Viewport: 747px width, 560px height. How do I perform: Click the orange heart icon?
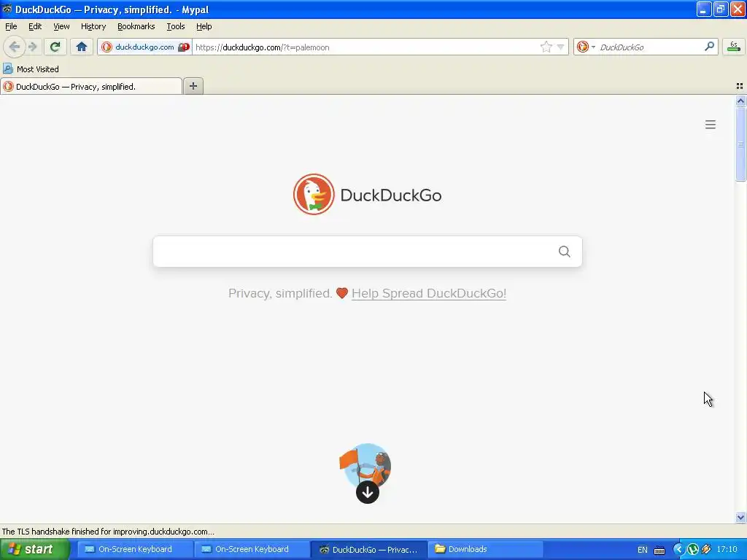click(x=341, y=293)
